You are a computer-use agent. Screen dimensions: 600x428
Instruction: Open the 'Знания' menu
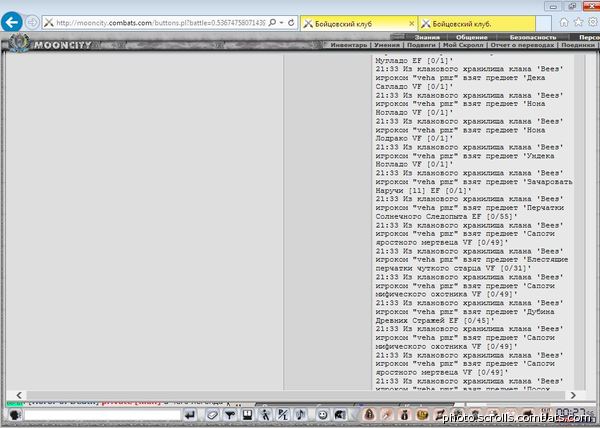tap(427, 37)
